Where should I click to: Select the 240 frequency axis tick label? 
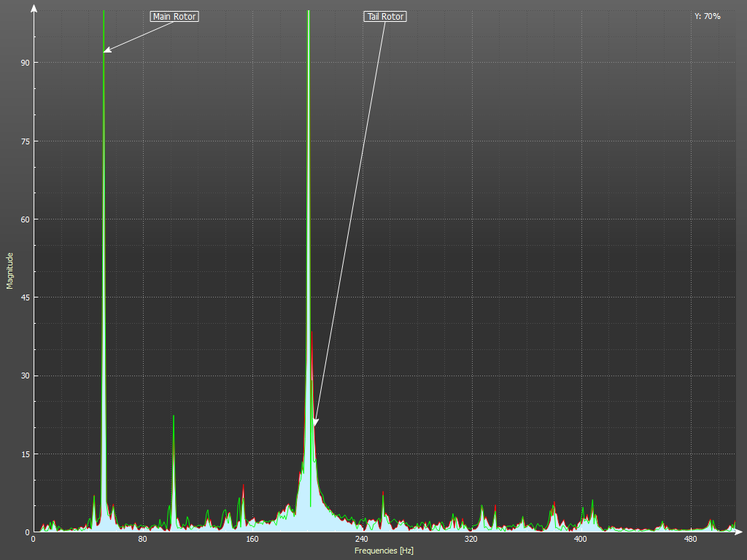[361, 540]
